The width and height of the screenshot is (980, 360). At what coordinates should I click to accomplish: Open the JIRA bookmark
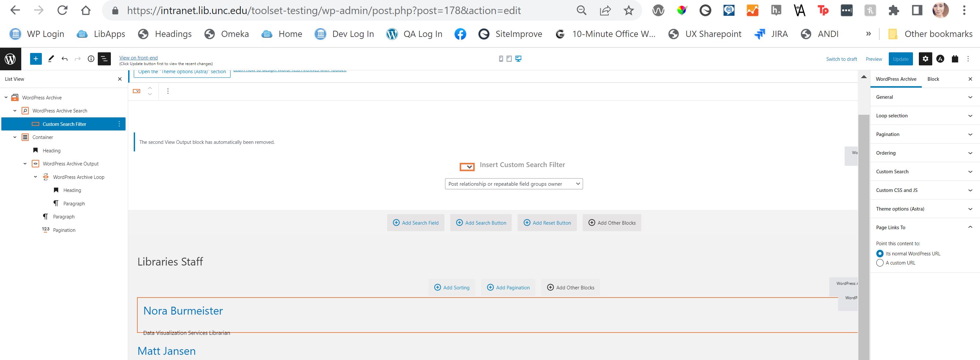[771, 34]
